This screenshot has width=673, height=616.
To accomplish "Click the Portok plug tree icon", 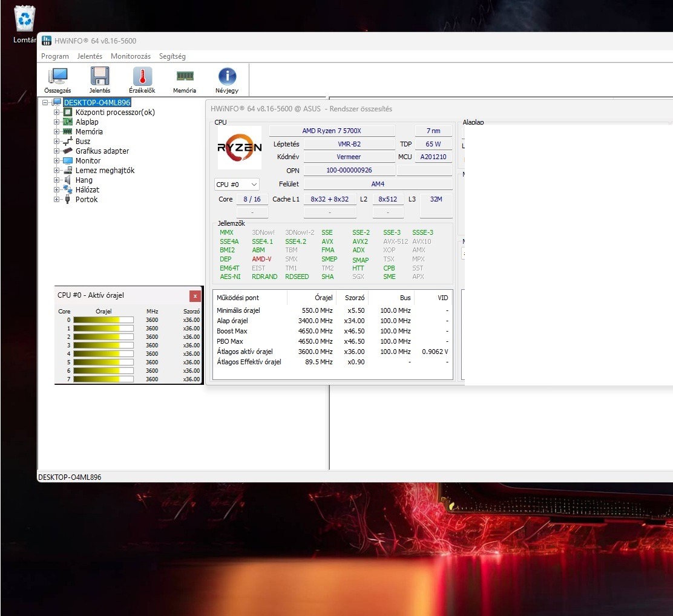I will pyautogui.click(x=67, y=199).
